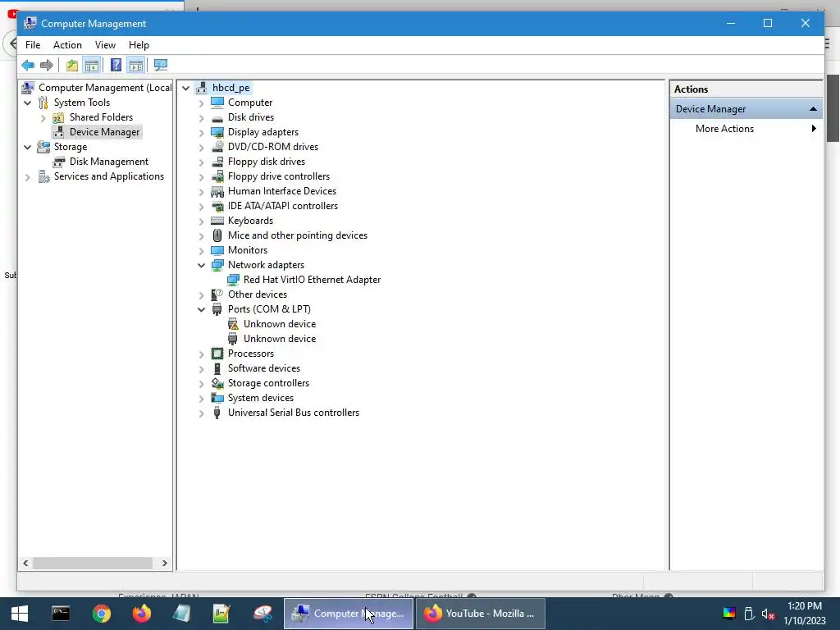Select Software devices category
Screen dimensions: 840x630
click(x=264, y=368)
